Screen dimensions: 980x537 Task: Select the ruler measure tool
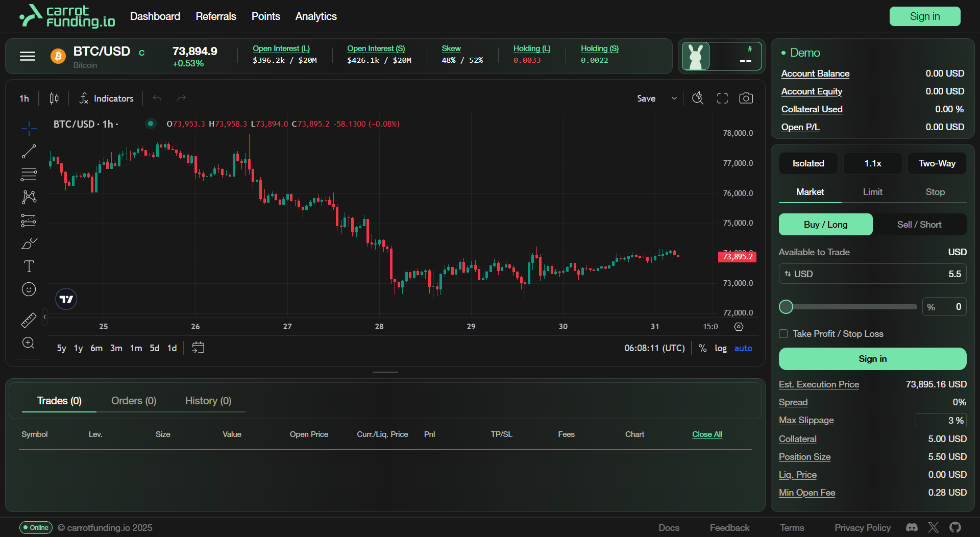29,320
